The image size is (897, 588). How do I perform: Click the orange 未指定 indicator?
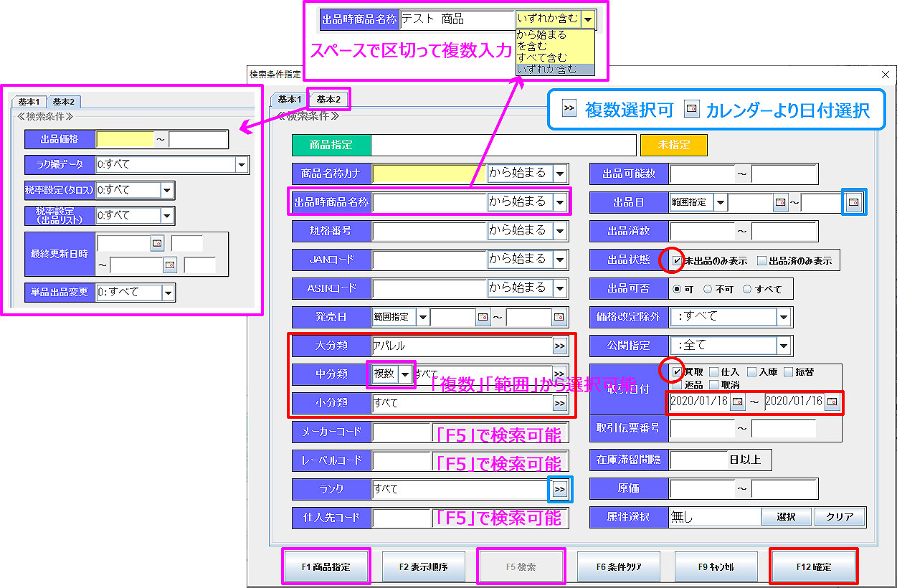click(x=673, y=145)
